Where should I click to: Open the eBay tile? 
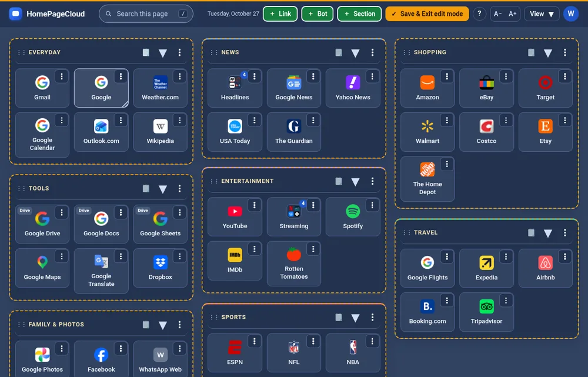click(486, 88)
